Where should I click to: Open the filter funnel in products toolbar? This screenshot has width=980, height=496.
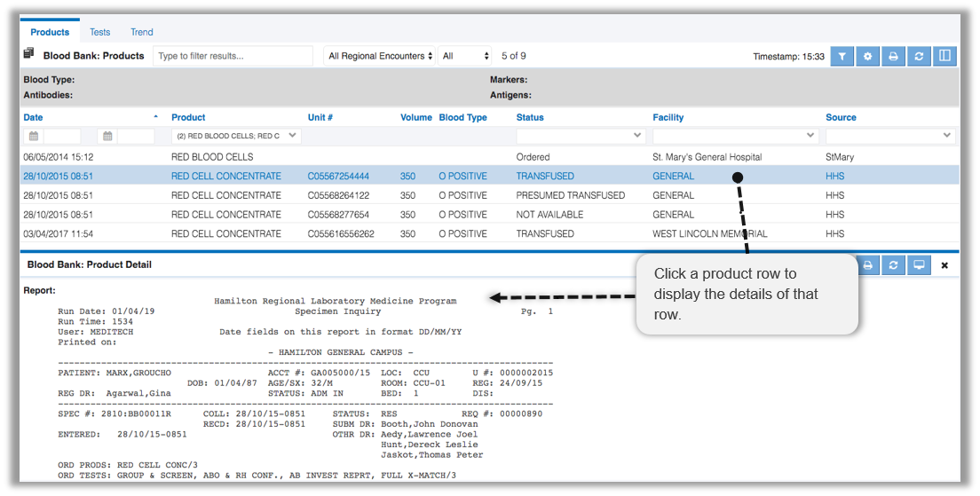point(842,56)
